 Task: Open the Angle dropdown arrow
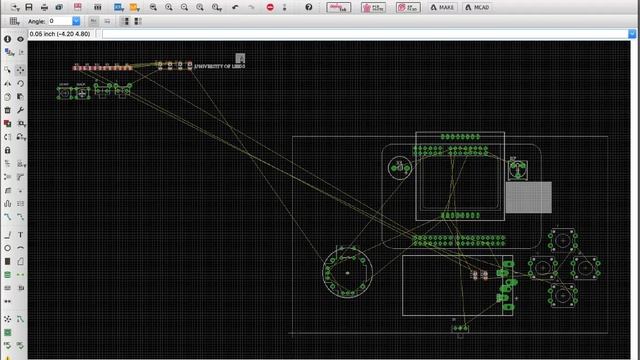[x=76, y=21]
